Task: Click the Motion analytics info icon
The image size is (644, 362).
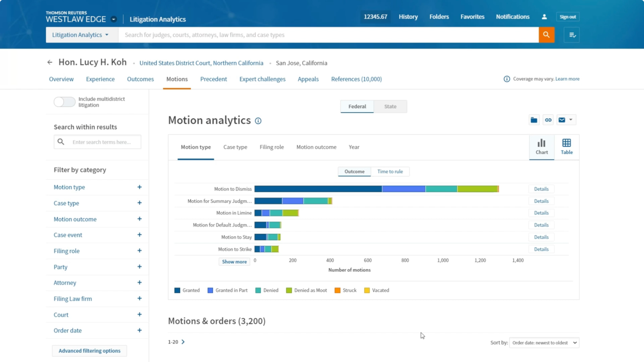Action: point(258,121)
